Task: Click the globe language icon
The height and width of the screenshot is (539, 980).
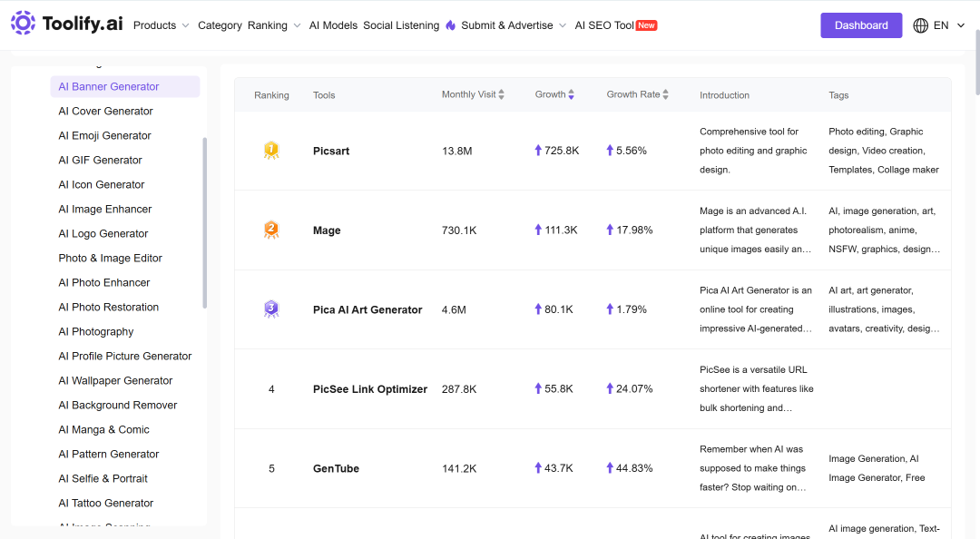Action: coord(920,25)
